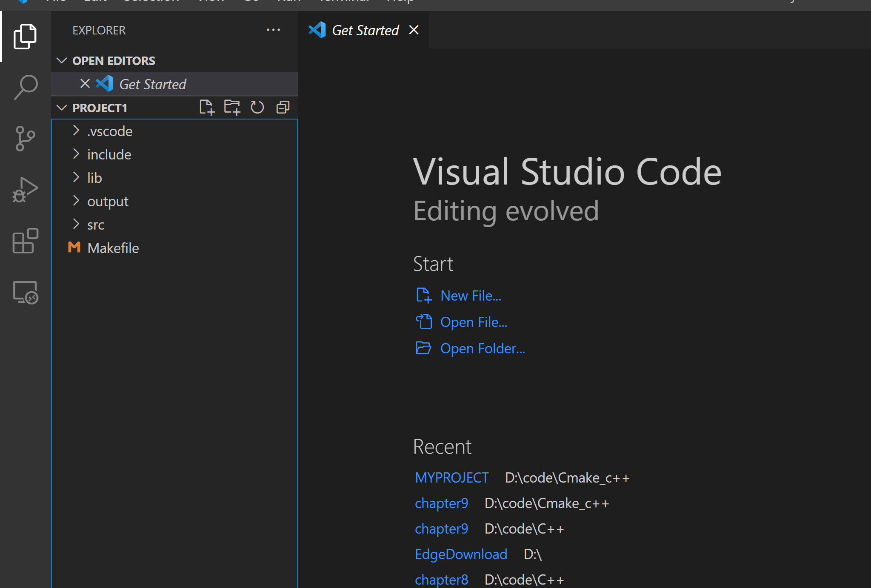Open recent chapter9 in D:\code\Cmake_c++
The width and height of the screenshot is (871, 588).
click(x=441, y=503)
